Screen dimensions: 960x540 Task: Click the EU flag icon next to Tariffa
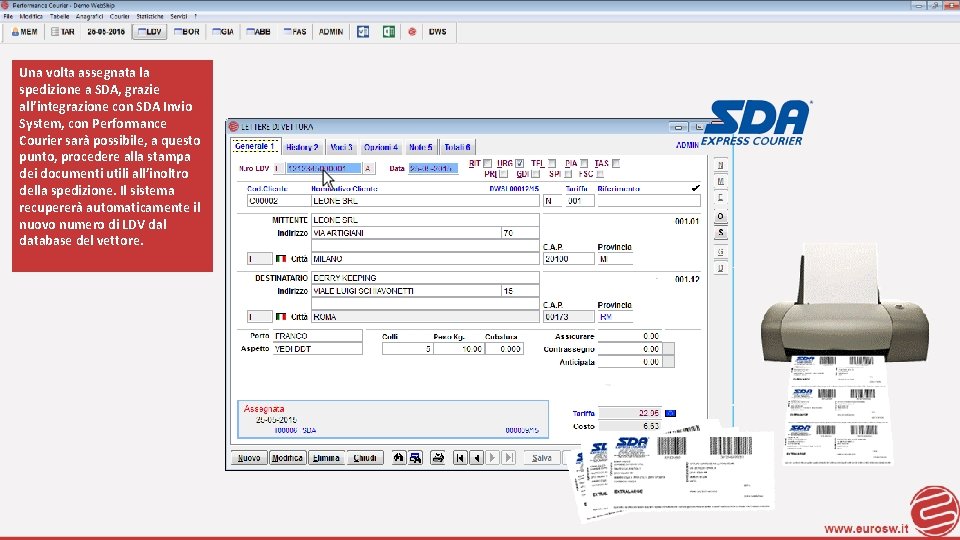coord(670,413)
